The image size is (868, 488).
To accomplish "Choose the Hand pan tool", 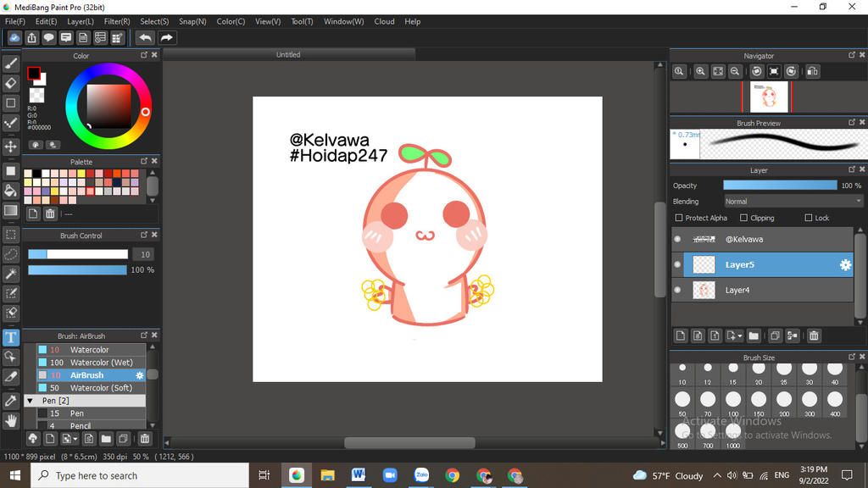I will 11,420.
